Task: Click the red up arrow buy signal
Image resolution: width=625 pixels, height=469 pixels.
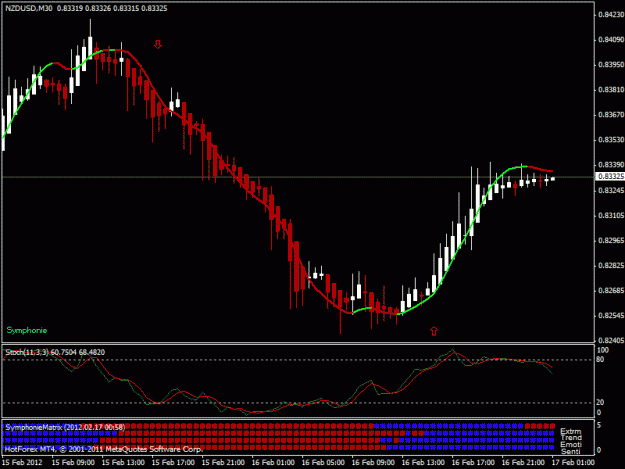Action: pyautogui.click(x=434, y=331)
